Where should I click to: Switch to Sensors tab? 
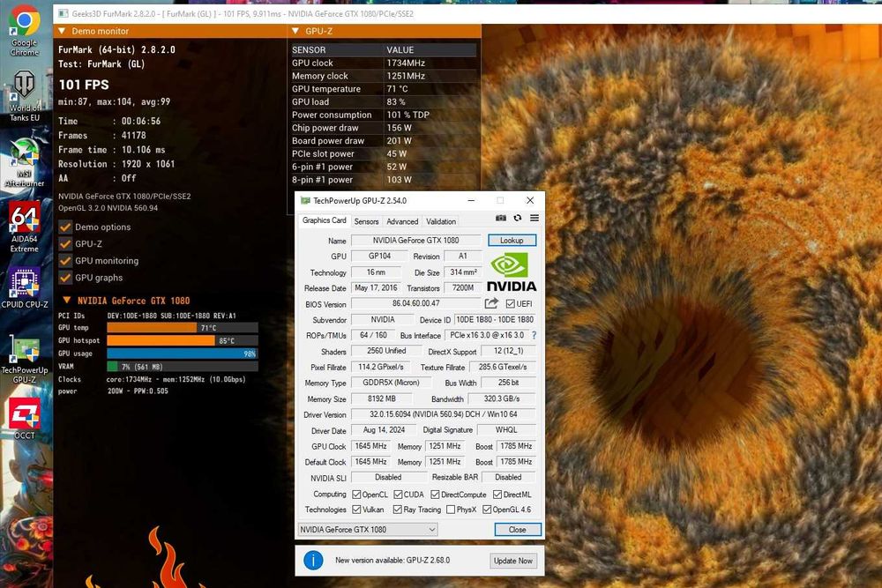[366, 221]
